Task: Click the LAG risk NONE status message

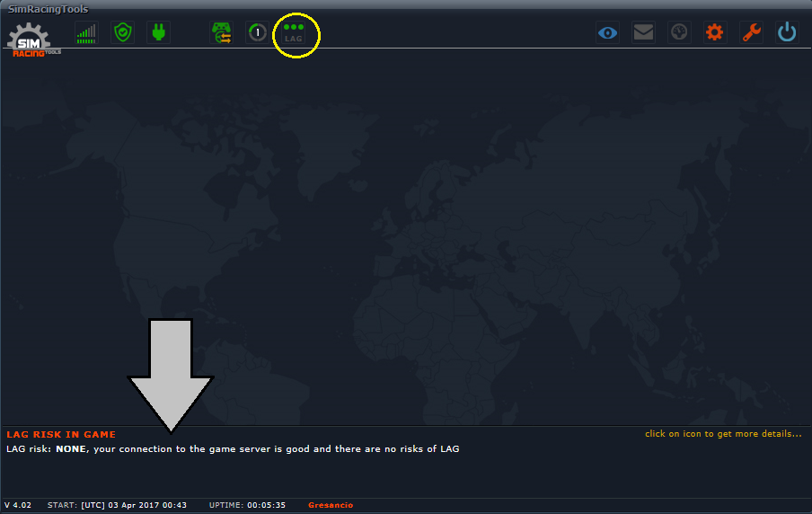Action: coord(233,448)
